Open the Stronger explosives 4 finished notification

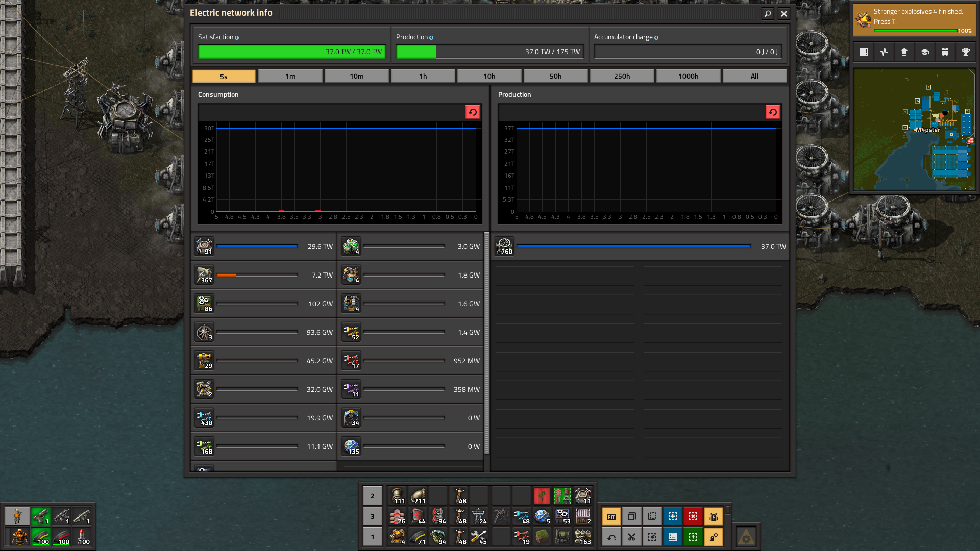(x=914, y=20)
